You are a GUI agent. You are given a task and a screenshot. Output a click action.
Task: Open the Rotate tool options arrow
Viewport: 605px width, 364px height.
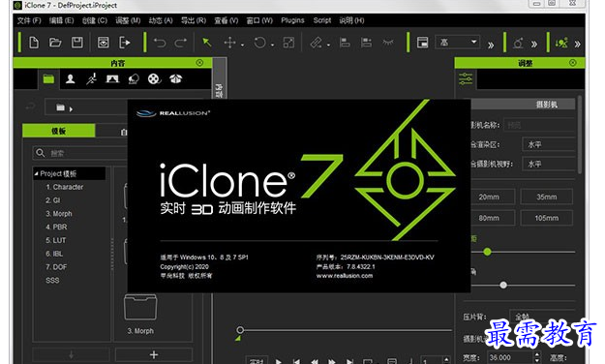(272, 45)
